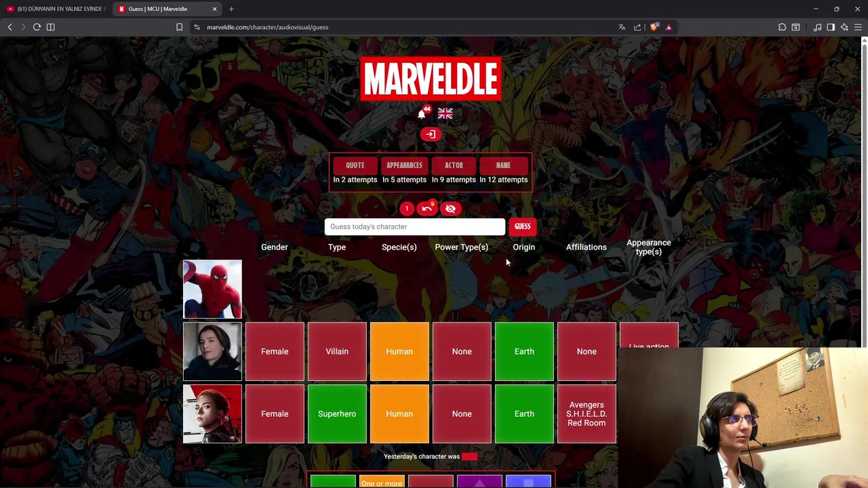
Task: Switch to the YouTube browser tab
Action: pos(56,9)
